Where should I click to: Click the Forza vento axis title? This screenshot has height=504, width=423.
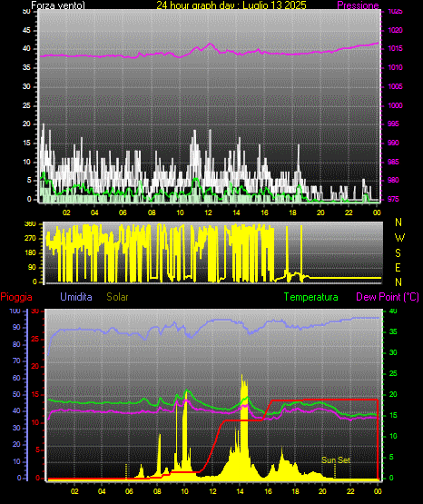[58, 5]
